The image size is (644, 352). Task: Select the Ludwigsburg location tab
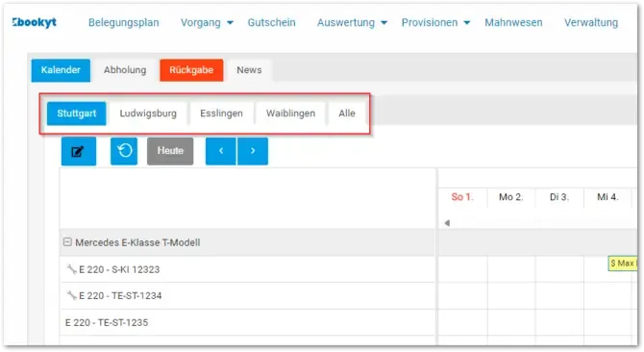(148, 113)
